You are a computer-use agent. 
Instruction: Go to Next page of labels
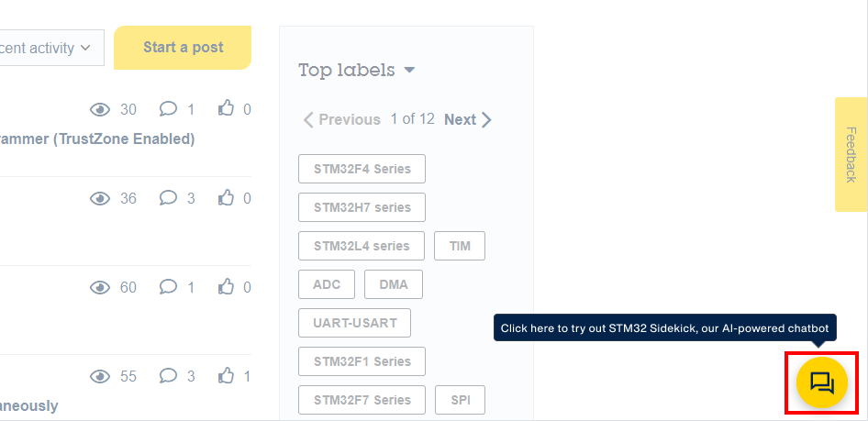468,119
